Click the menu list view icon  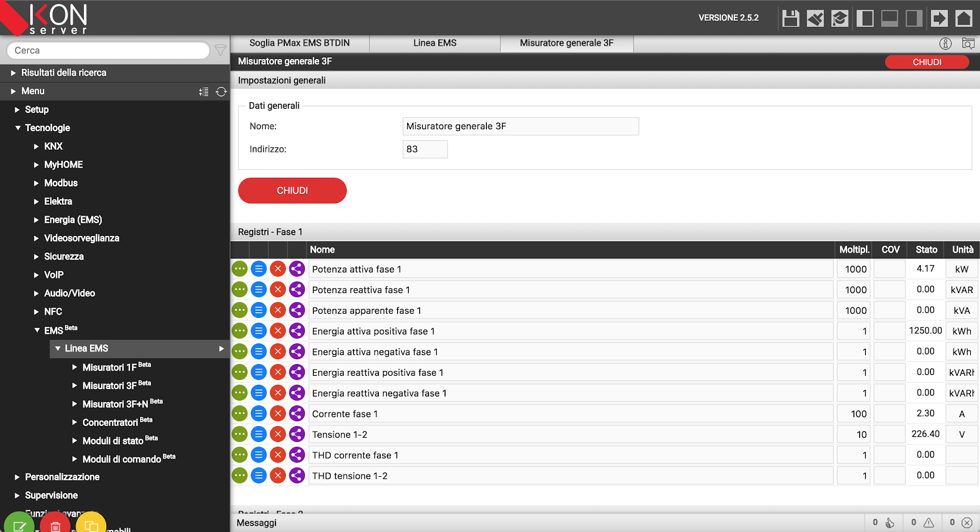(204, 92)
